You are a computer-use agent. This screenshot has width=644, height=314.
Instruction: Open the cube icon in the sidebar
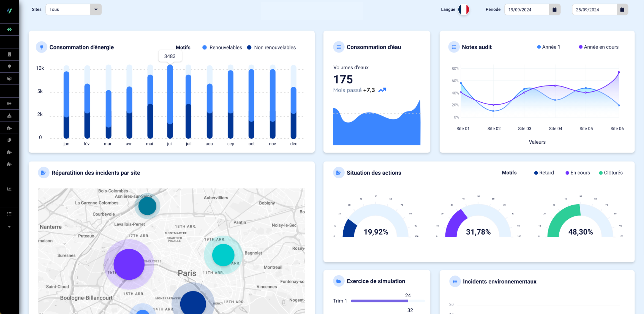[x=9, y=79]
